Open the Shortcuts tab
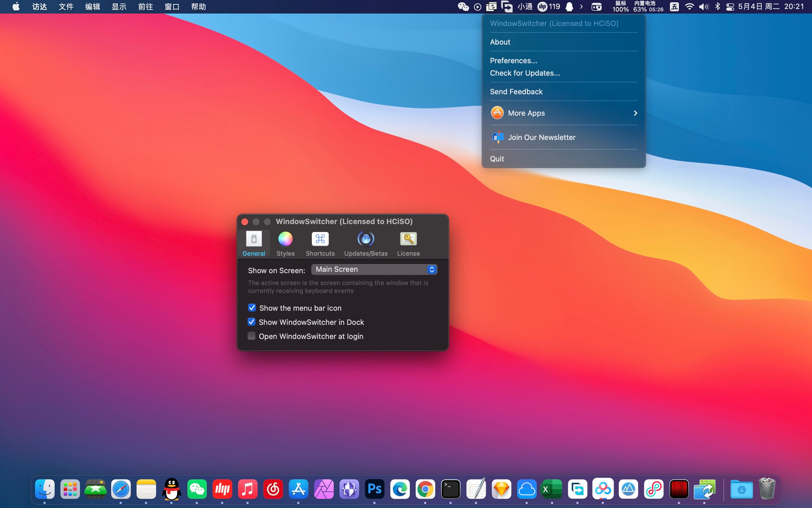The image size is (812, 508). tap(320, 244)
